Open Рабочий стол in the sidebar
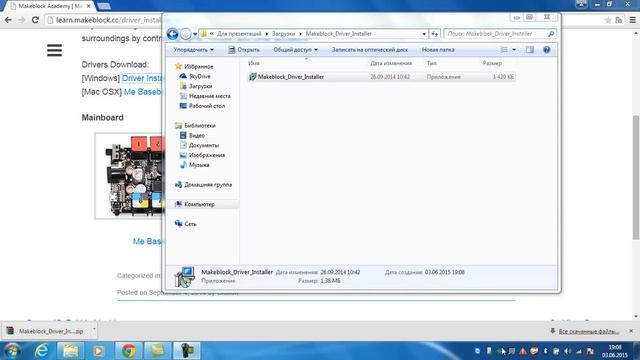This screenshot has height=360, width=640. click(x=202, y=106)
